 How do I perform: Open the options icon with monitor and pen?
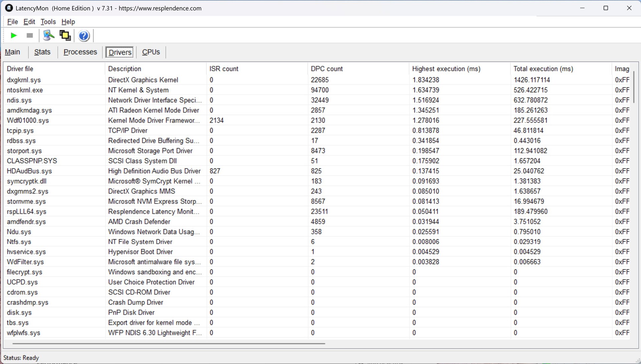coord(48,35)
